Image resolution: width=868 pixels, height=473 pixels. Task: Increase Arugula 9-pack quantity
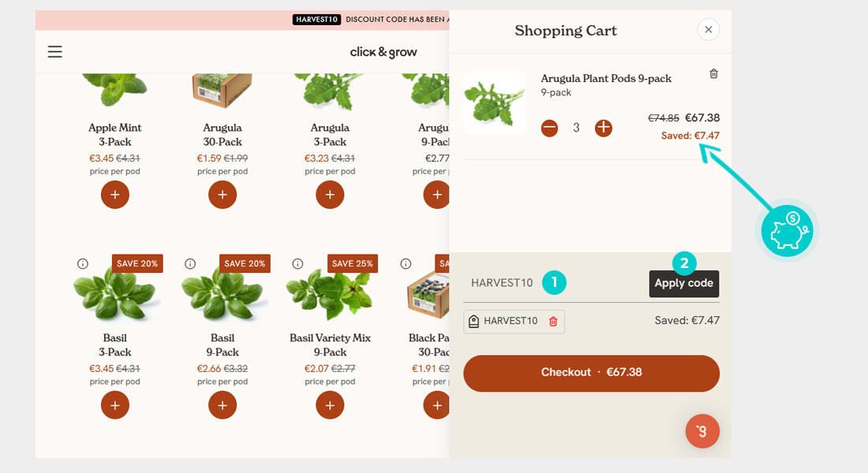[604, 128]
